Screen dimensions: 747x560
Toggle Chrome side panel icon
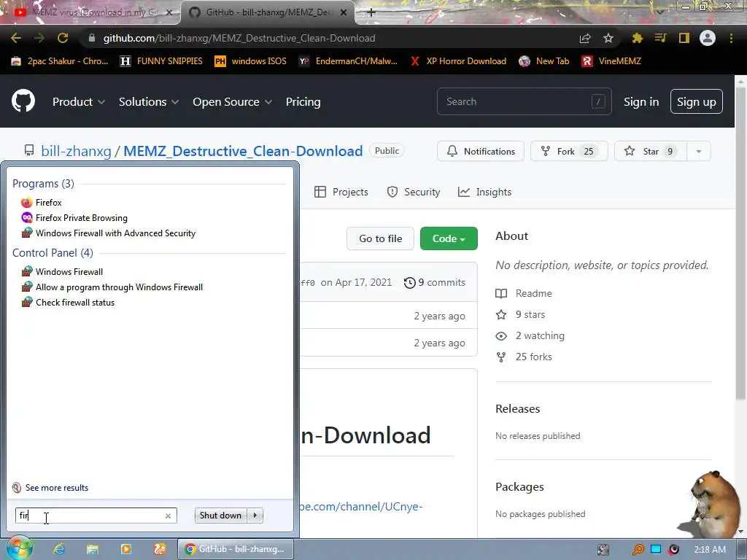[x=684, y=38]
